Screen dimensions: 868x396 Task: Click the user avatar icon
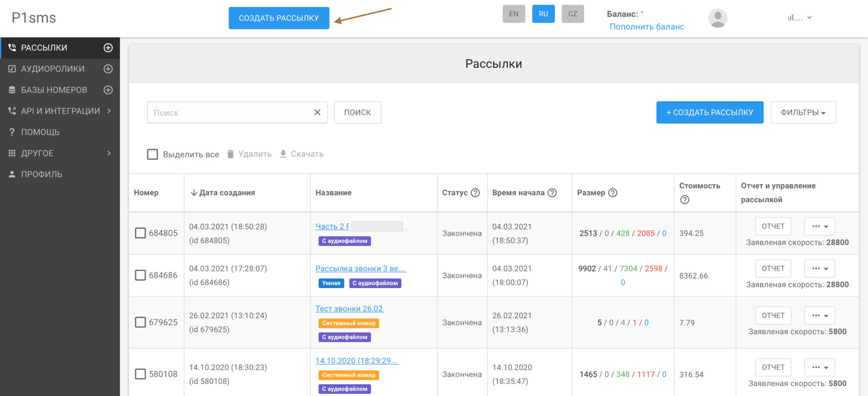tap(718, 18)
